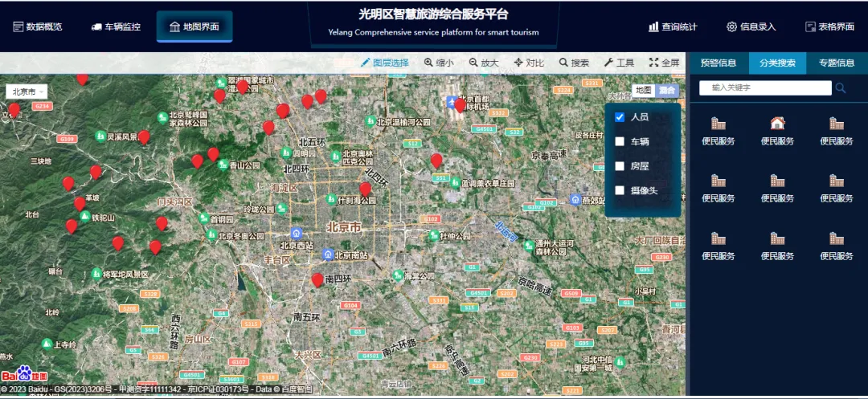Image resolution: width=868 pixels, height=399 pixels.
Task: Click the green 北京冬奥公园 icon
Action: [x=211, y=235]
